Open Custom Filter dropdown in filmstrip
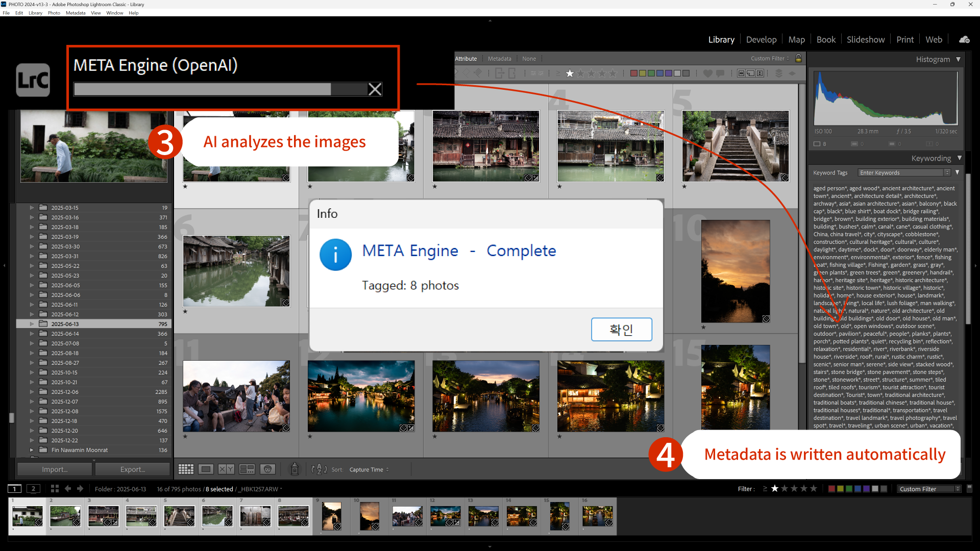Image resolution: width=980 pixels, height=551 pixels. pyautogui.click(x=929, y=489)
